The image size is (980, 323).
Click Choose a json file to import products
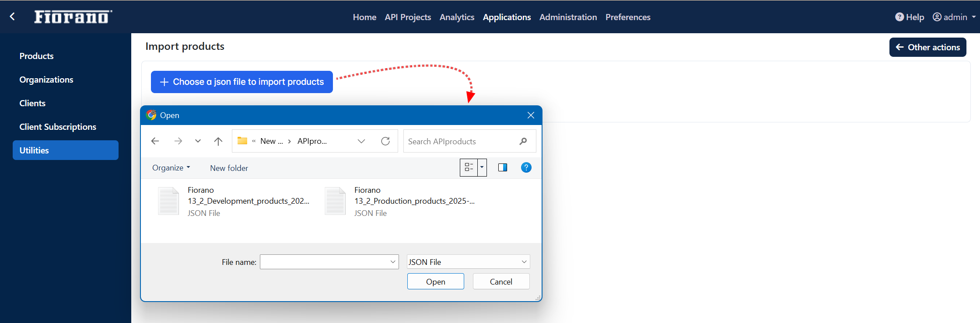pos(242,82)
